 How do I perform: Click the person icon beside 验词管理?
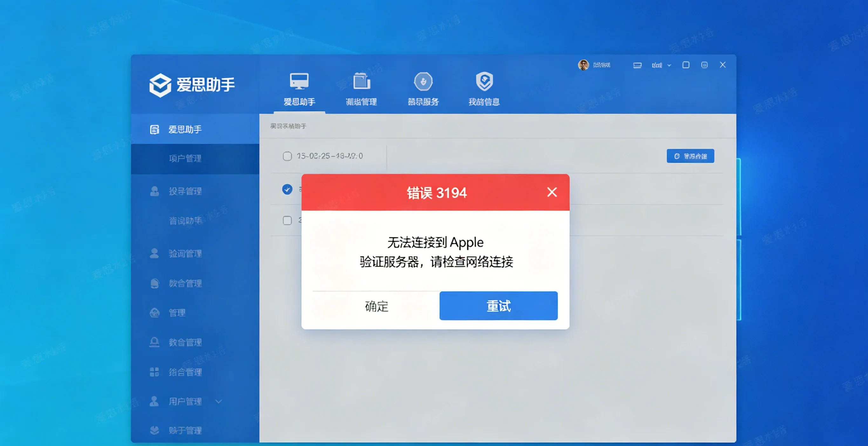coord(154,253)
